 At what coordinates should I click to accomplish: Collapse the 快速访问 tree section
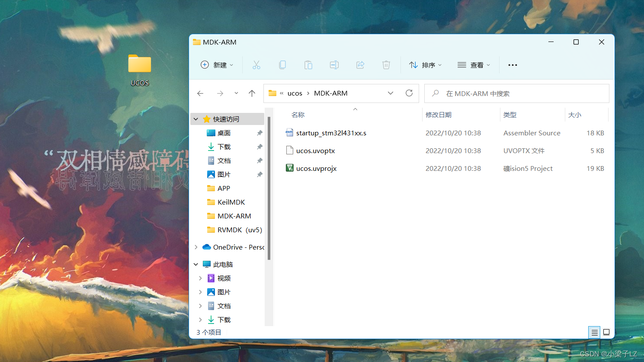pyautogui.click(x=196, y=119)
